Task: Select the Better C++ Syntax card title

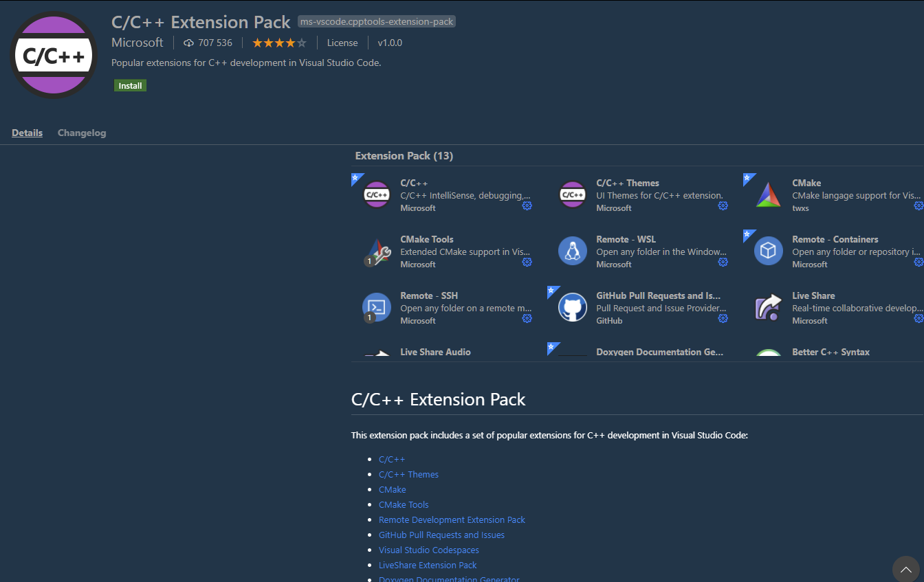Action: [x=830, y=352]
